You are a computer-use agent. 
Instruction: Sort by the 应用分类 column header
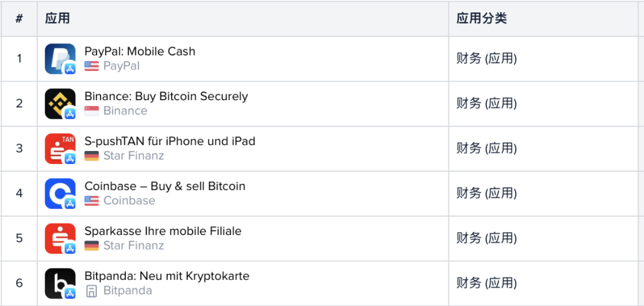(x=482, y=18)
